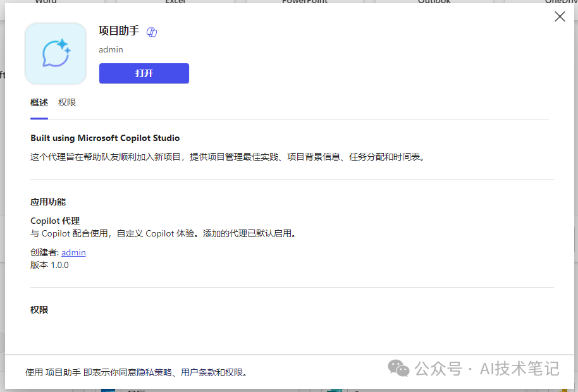Switch to the 权限 tab
Screen dimensions: 578x392
point(67,103)
